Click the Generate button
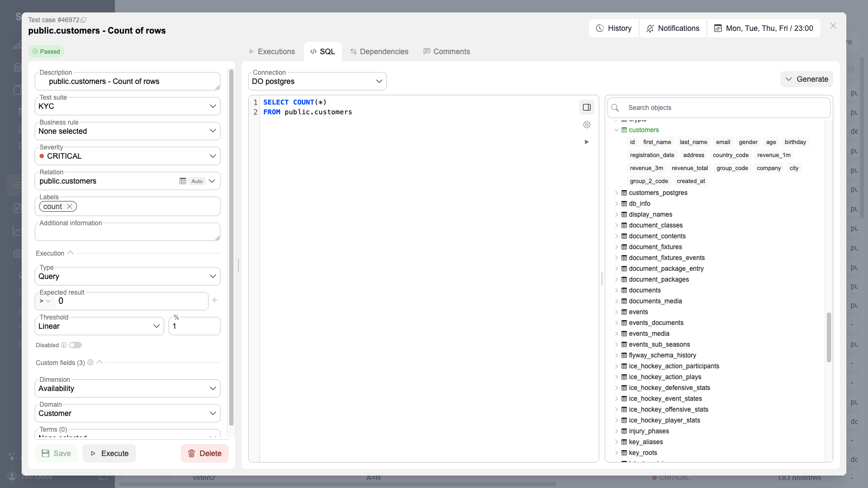868x488 pixels. click(807, 79)
